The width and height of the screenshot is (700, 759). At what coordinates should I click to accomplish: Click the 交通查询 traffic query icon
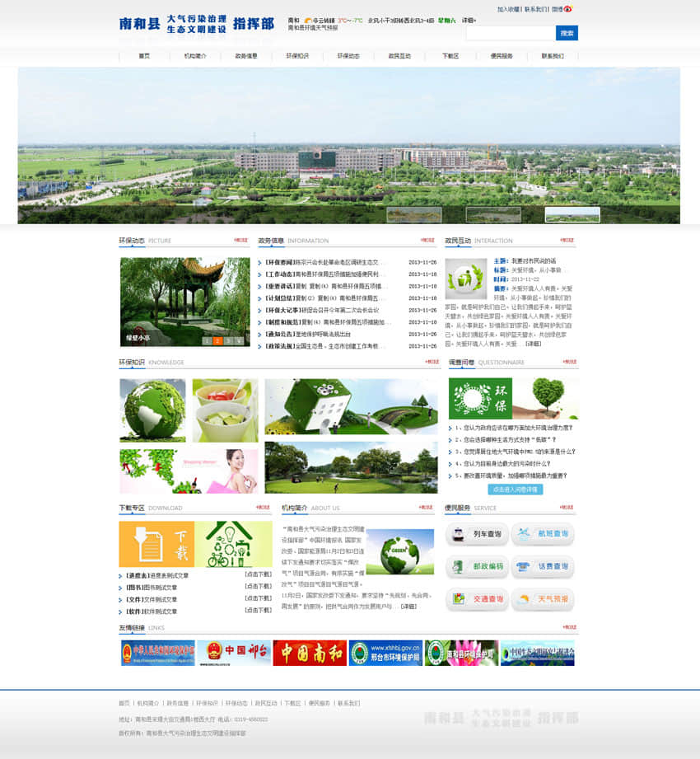coord(477,599)
